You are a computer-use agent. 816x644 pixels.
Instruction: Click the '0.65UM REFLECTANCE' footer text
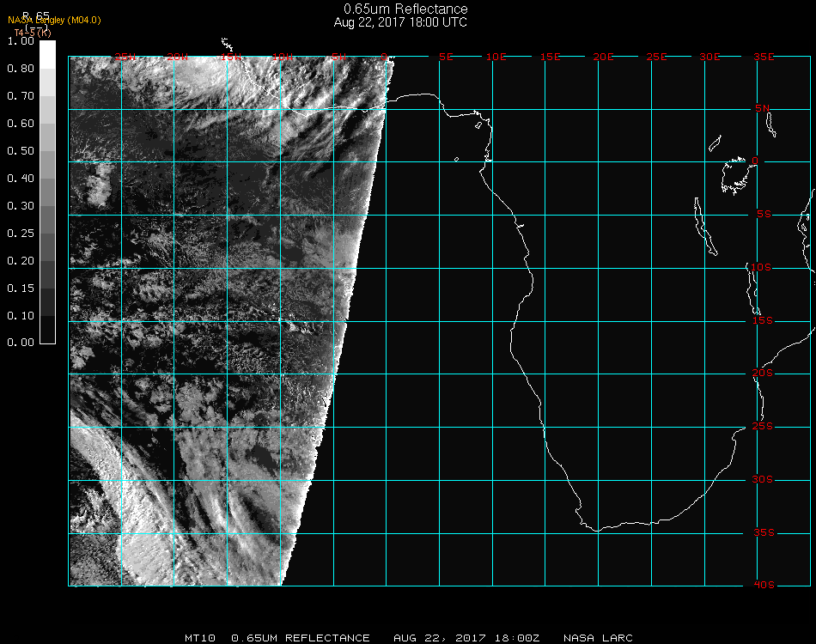pyautogui.click(x=301, y=638)
